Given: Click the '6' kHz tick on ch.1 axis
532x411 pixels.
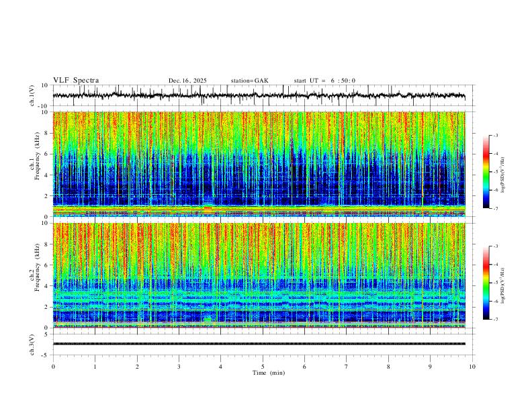Looking at the screenshot, I should [x=47, y=154].
